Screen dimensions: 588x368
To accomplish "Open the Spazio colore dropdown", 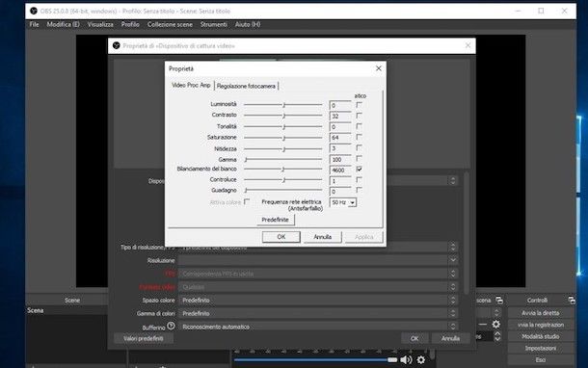I will tap(453, 301).
